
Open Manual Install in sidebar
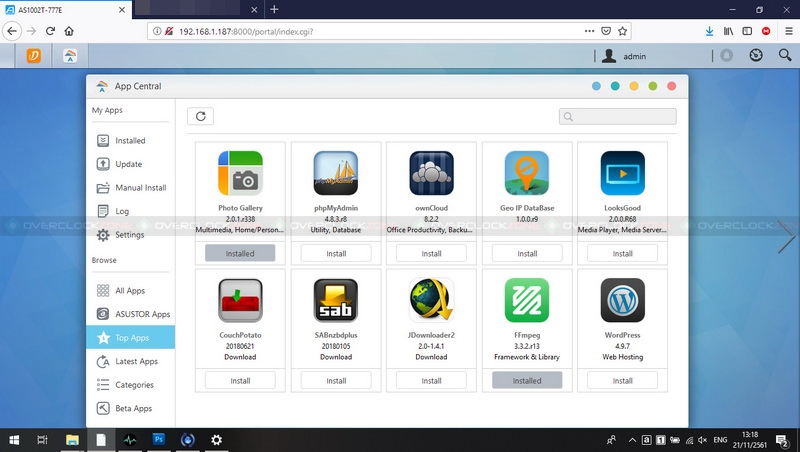tap(131, 187)
